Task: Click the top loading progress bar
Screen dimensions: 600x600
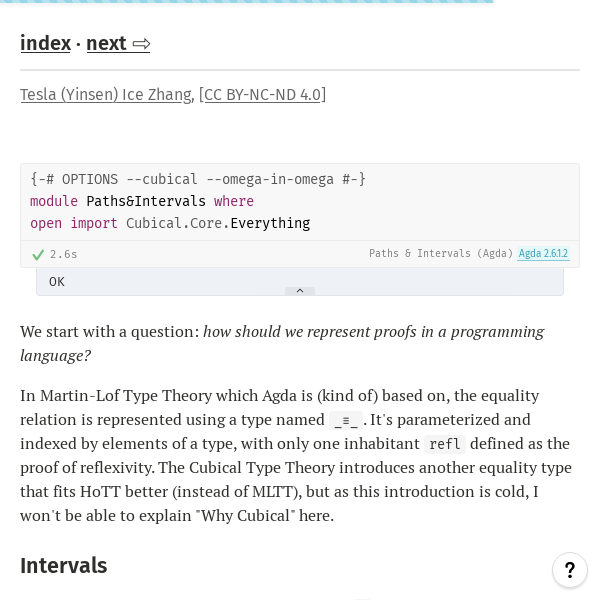Action: 247,2
